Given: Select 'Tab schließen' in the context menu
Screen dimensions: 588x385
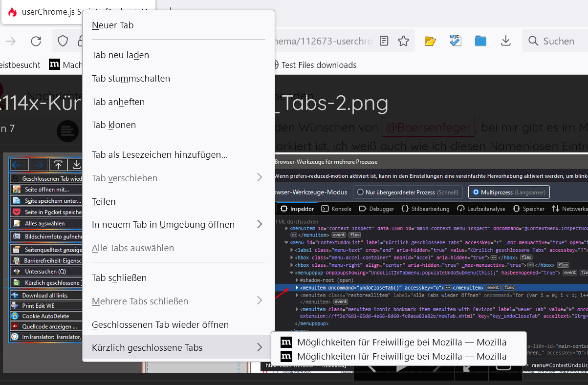Looking at the screenshot, I should tap(119, 278).
